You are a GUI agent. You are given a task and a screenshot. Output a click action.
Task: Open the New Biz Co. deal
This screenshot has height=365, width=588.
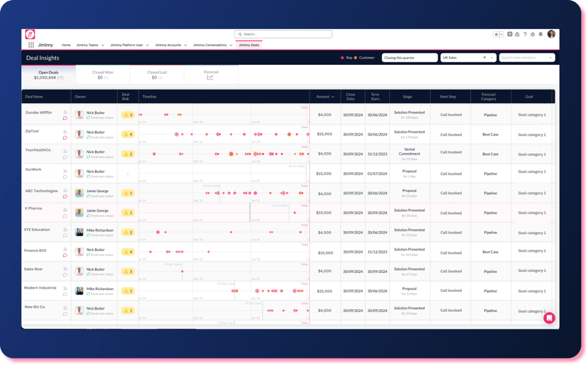pos(35,307)
